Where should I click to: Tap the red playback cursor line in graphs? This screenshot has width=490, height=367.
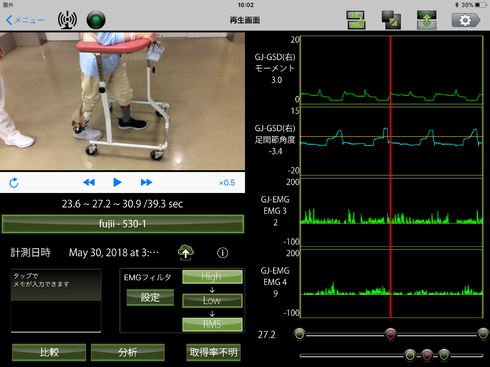(390, 177)
